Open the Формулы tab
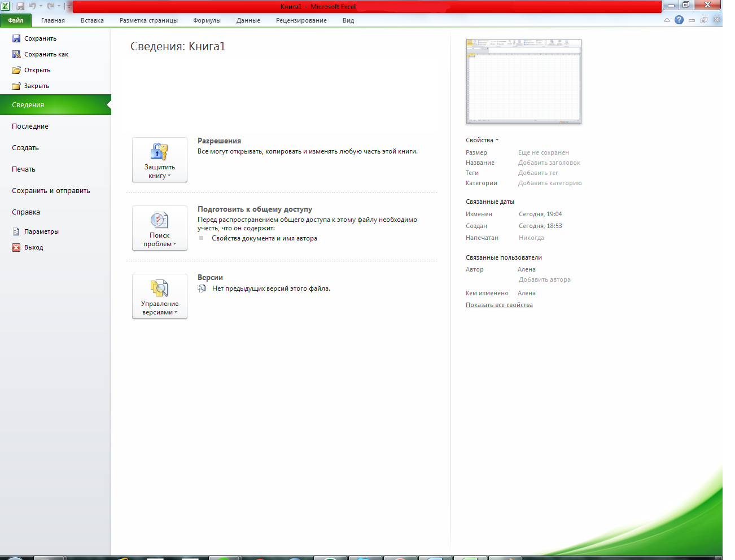The image size is (735, 560). 207,20
